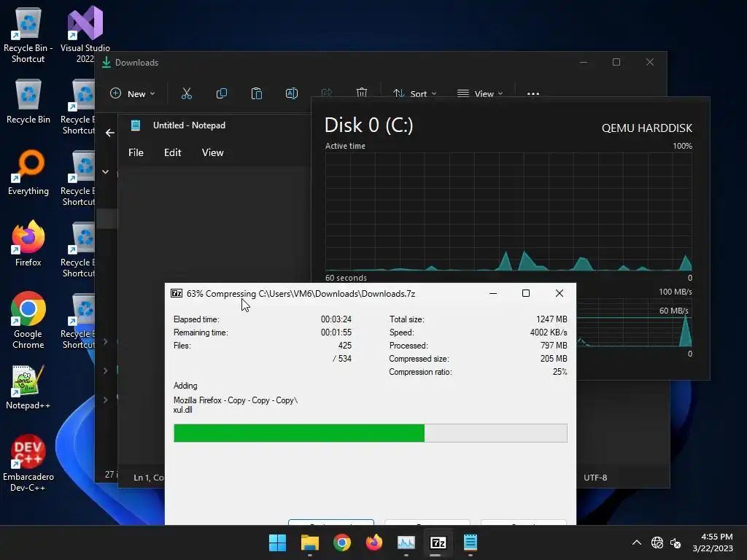Click Paste icon in Downloads toolbar
Image resolution: width=747 pixels, height=560 pixels.
point(256,93)
